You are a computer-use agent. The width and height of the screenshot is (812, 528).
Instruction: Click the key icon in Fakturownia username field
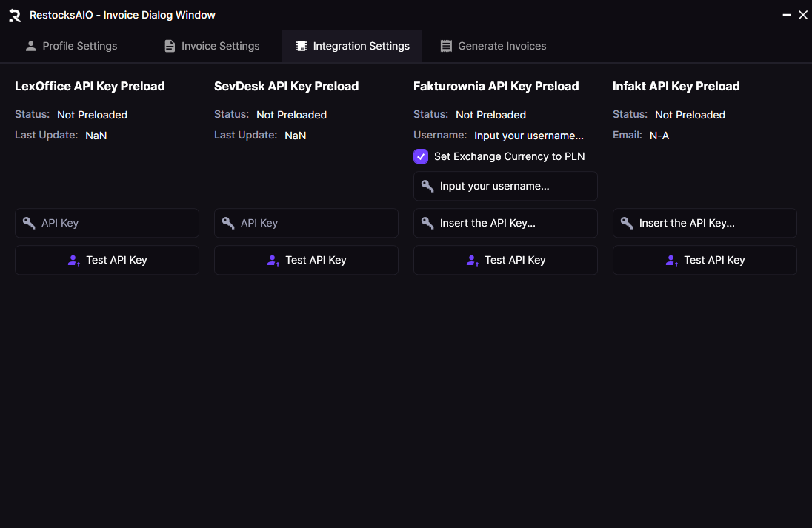pos(427,186)
